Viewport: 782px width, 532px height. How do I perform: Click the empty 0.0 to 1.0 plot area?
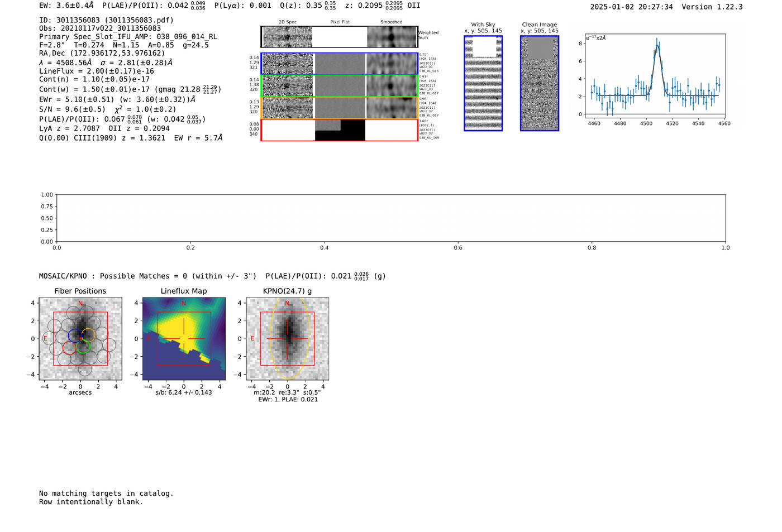point(391,218)
